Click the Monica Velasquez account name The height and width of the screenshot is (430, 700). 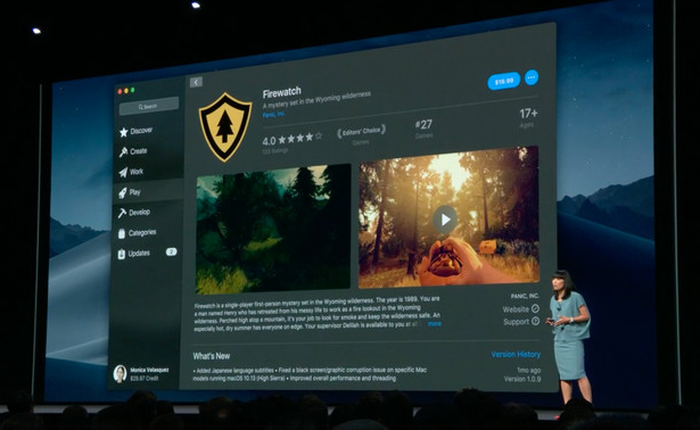pos(150,370)
